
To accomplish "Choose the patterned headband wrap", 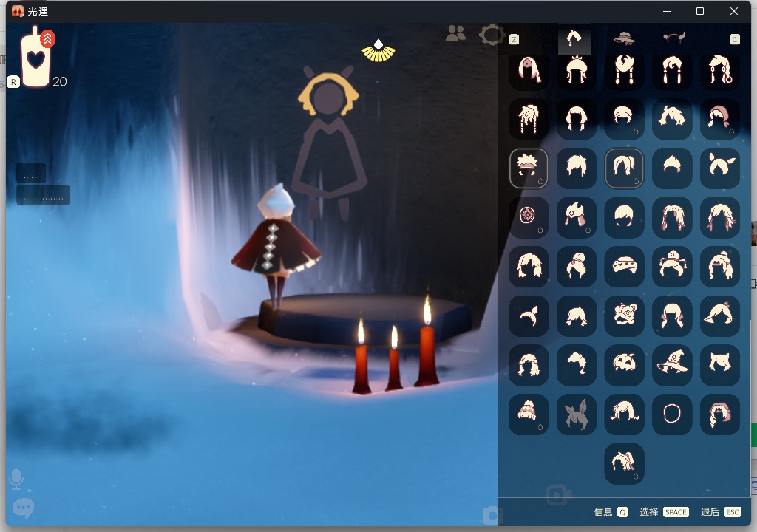I will pos(624,267).
